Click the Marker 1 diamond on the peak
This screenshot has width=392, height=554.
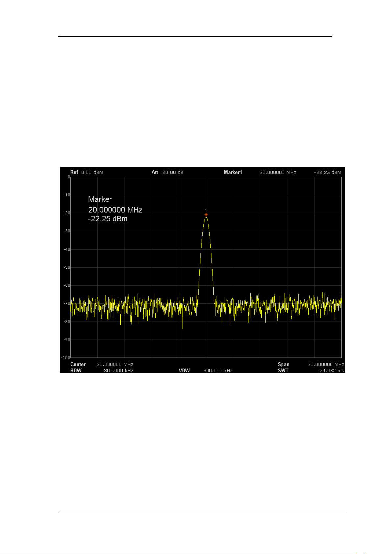pos(206,214)
